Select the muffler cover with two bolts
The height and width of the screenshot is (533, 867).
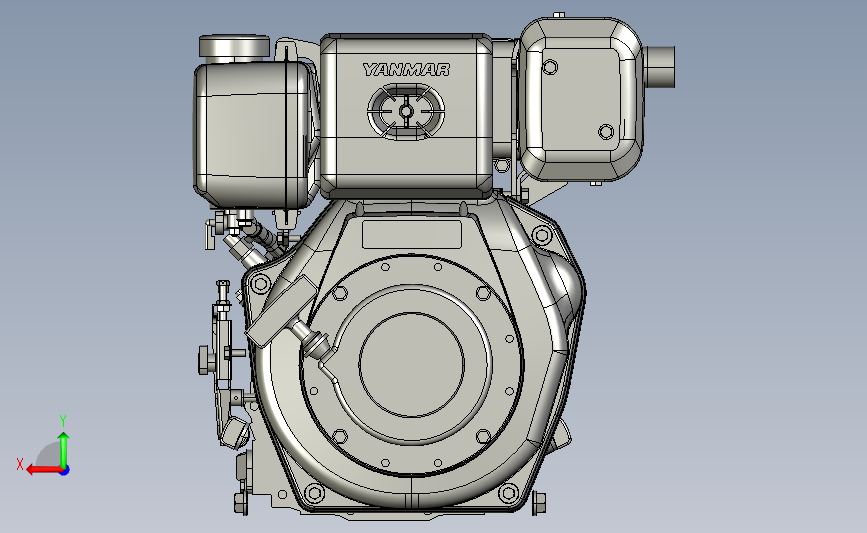coord(581,100)
